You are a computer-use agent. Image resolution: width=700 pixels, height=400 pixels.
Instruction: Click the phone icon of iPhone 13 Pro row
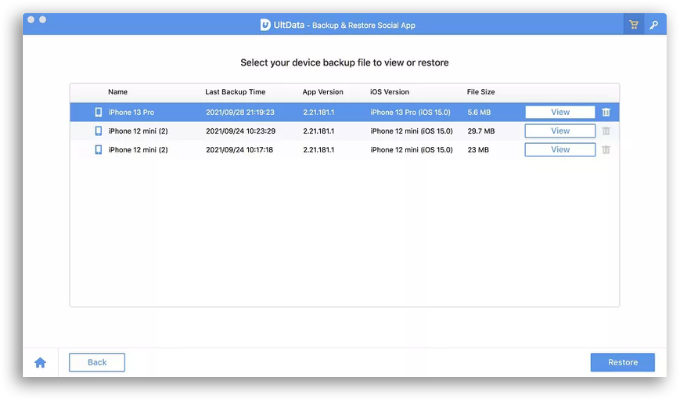[x=98, y=112]
